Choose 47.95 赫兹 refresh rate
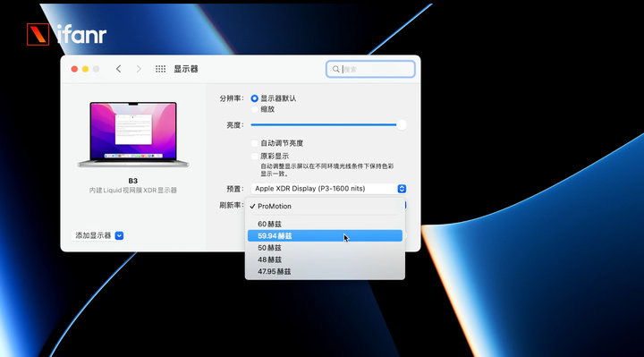 pyautogui.click(x=325, y=271)
